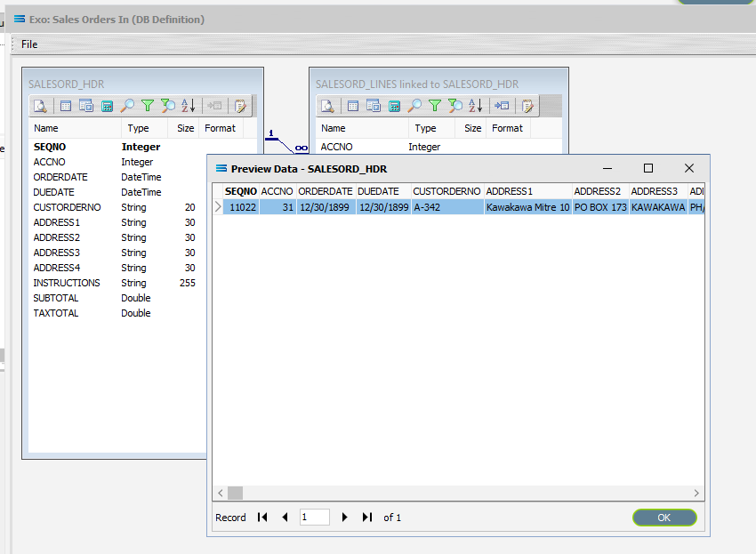Click the overlapping-windows table icon in SALESORD_HDR toolbar
756x554 pixels.
tap(86, 106)
